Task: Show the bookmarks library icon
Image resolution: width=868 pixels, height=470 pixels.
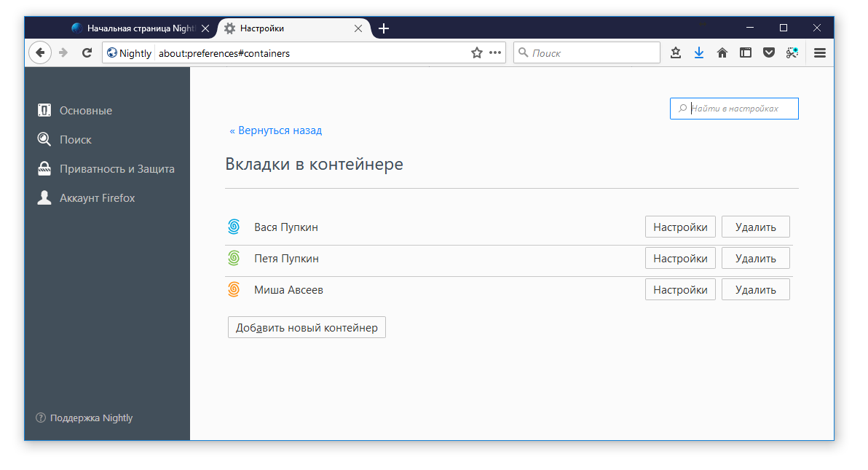Action: [676, 52]
